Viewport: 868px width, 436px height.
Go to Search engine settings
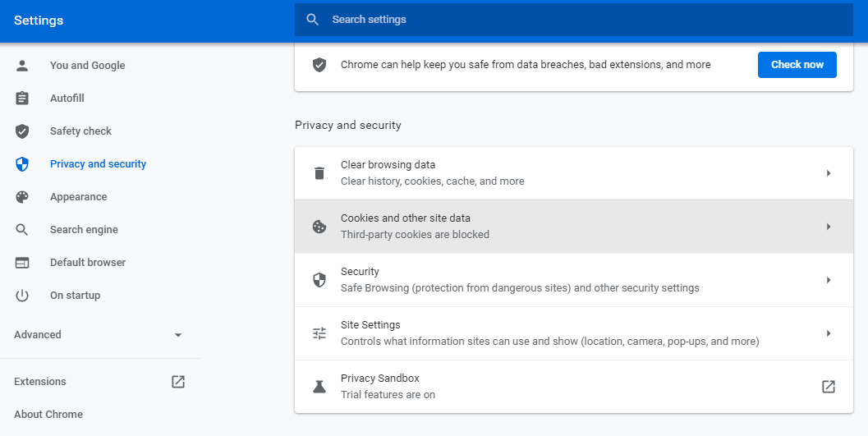tap(84, 230)
